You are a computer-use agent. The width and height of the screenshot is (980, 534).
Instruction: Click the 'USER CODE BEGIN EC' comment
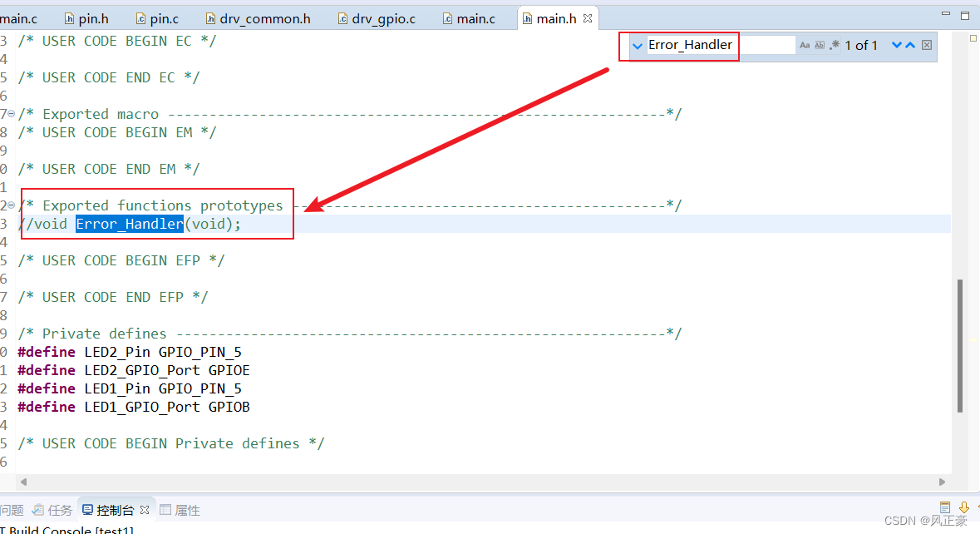coord(117,42)
